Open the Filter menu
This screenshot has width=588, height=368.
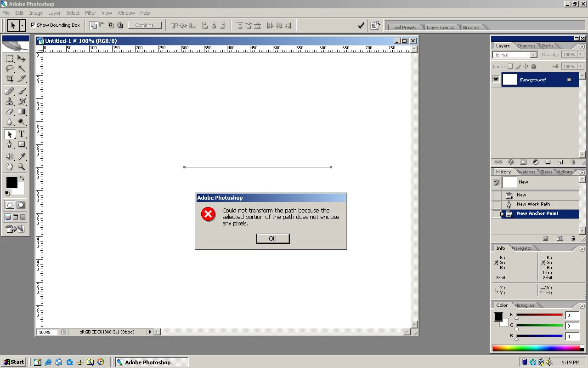90,13
